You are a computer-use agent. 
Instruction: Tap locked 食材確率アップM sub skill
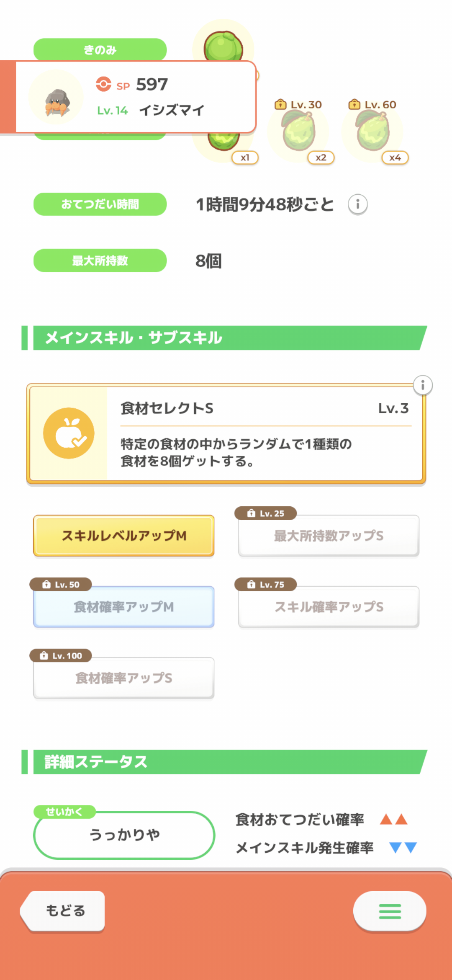(x=124, y=607)
